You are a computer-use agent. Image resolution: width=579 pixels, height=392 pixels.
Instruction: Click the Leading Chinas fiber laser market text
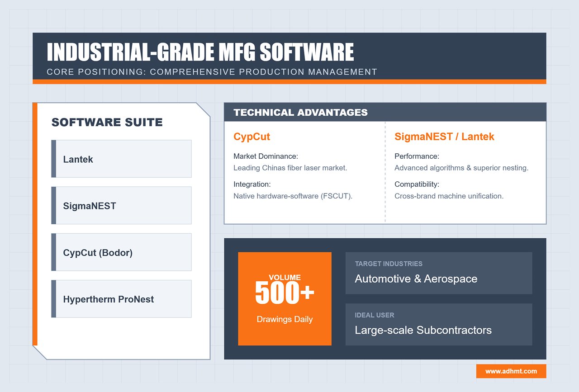(290, 168)
